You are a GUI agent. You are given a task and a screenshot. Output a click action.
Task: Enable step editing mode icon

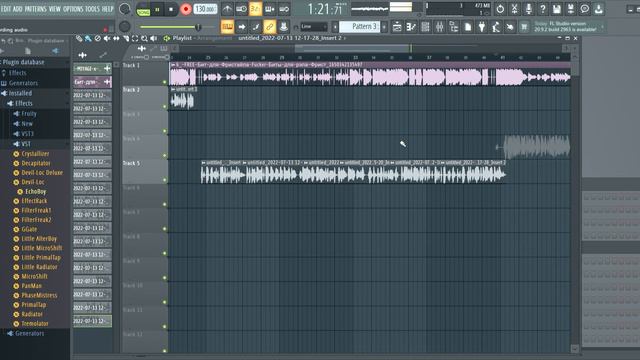(x=256, y=27)
